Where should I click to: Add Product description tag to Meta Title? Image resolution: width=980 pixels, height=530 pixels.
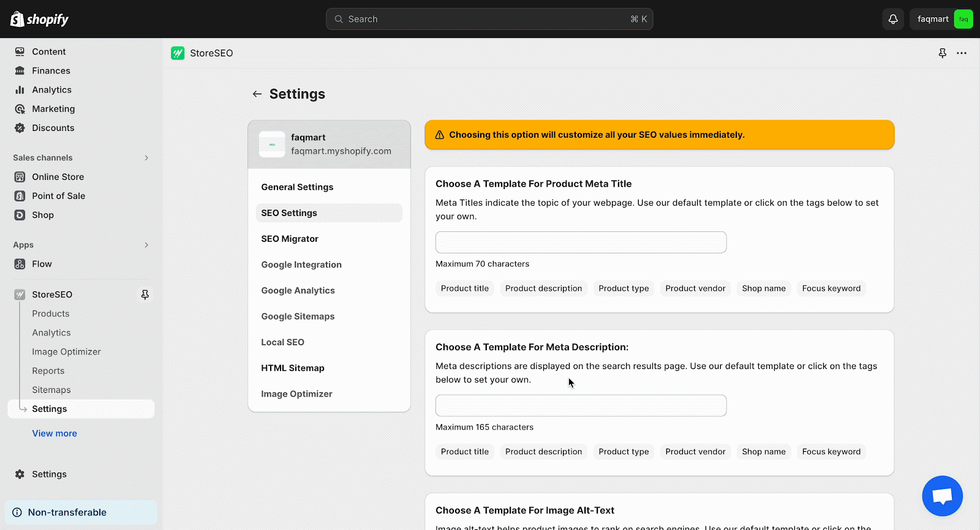point(544,288)
